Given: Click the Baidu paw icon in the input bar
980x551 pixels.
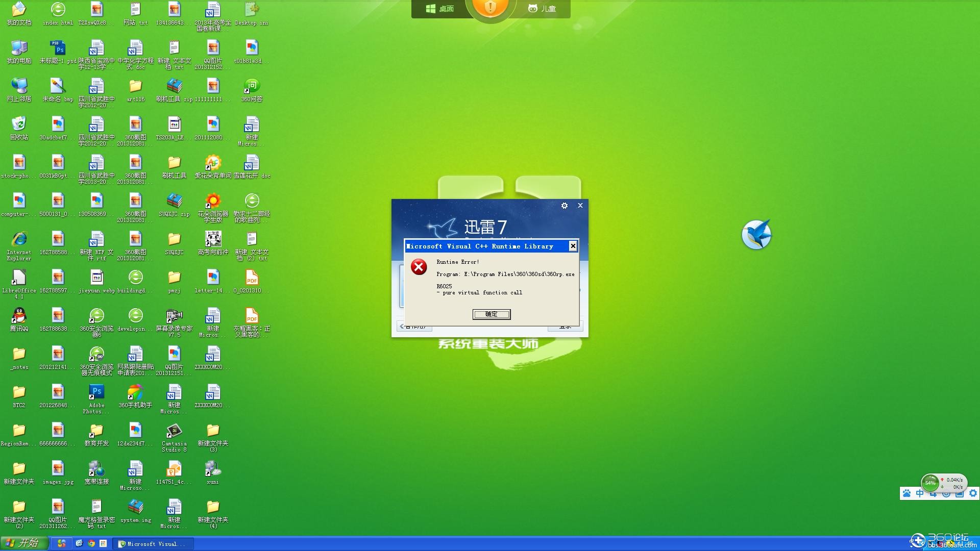Looking at the screenshot, I should [906, 493].
